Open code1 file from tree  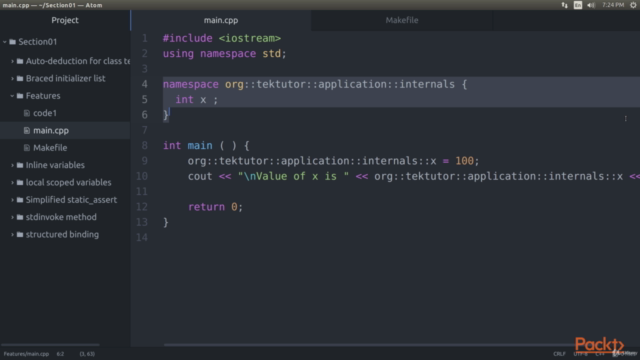[x=45, y=113]
